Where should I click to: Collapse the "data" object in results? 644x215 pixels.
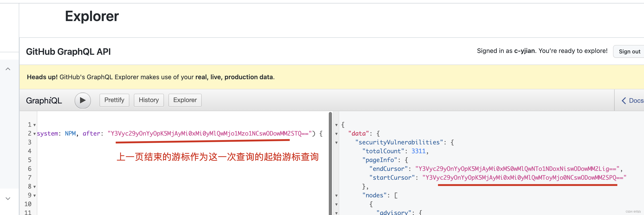[x=336, y=134]
